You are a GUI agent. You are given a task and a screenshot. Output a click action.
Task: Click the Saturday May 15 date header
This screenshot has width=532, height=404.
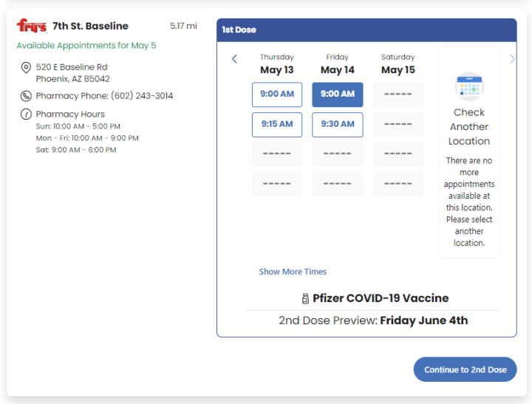[x=398, y=64]
